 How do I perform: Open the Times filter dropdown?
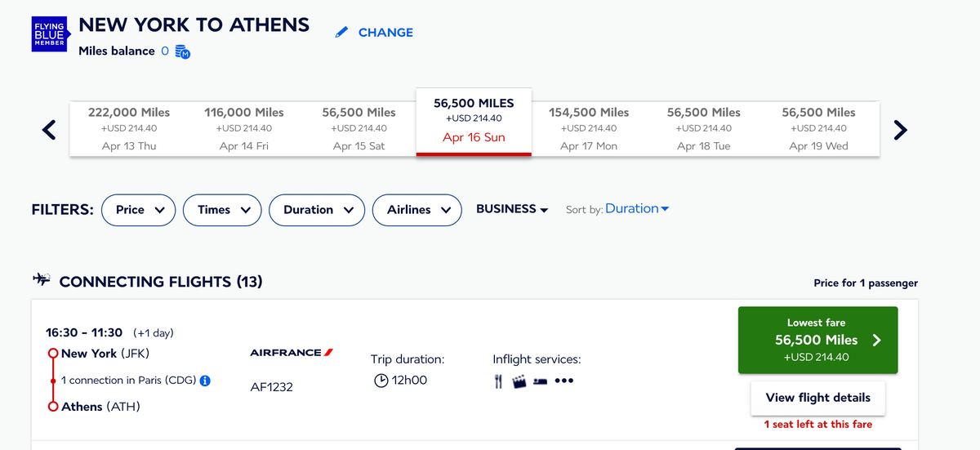[222, 210]
